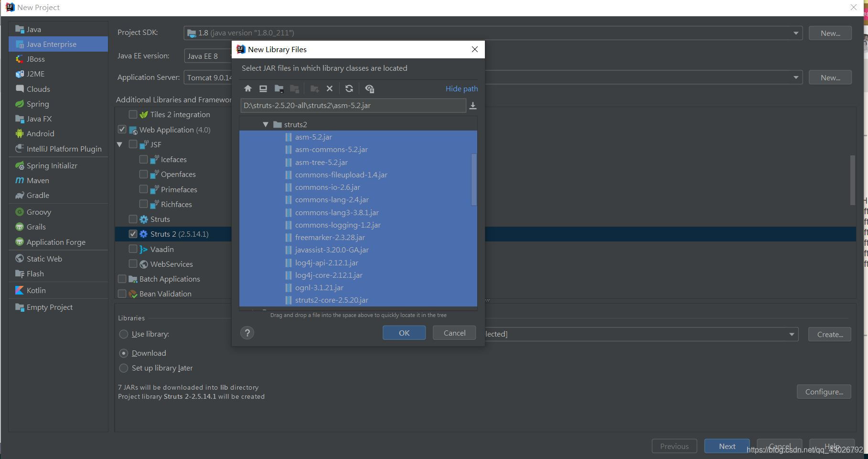Select Static Web project type
The height and width of the screenshot is (459, 868).
tap(58, 259)
